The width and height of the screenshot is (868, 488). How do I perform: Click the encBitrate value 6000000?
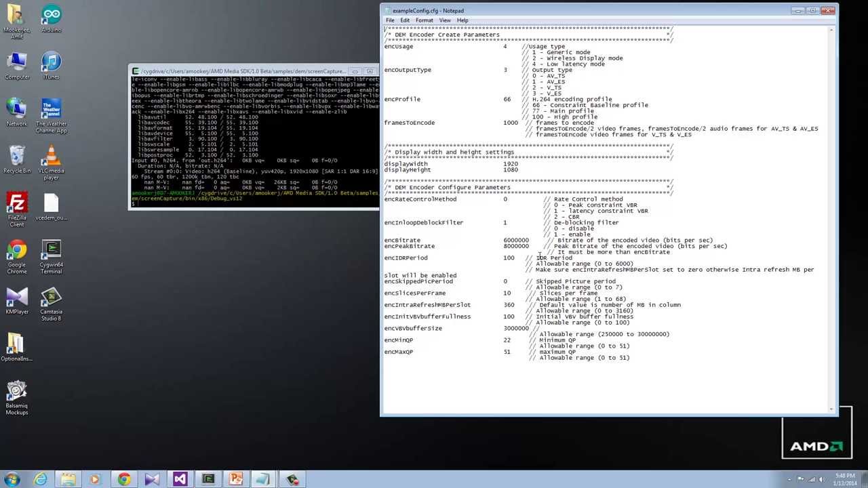pyautogui.click(x=516, y=240)
